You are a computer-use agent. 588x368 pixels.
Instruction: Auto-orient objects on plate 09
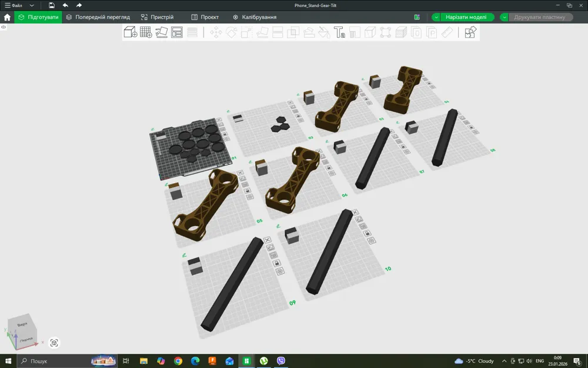coord(270,247)
